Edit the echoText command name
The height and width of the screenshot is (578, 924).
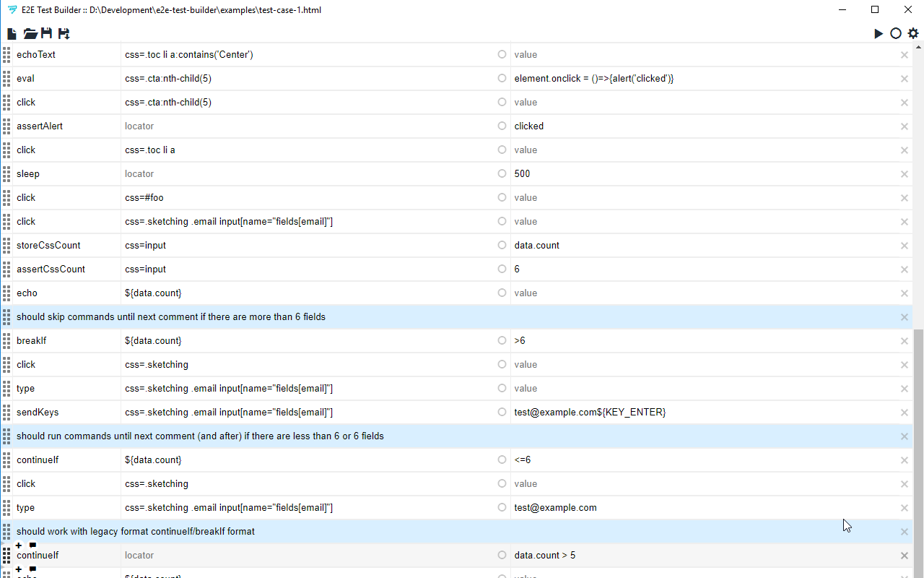[66, 55]
